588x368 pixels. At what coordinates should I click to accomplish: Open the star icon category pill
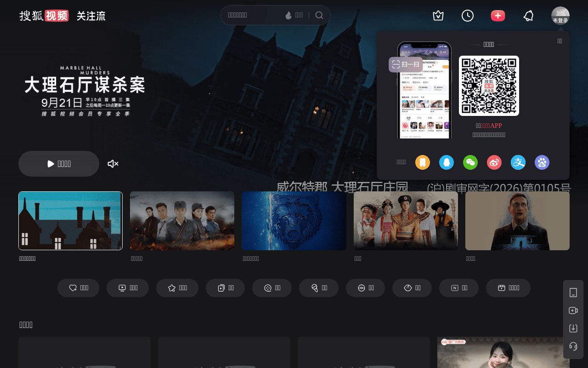pos(177,288)
